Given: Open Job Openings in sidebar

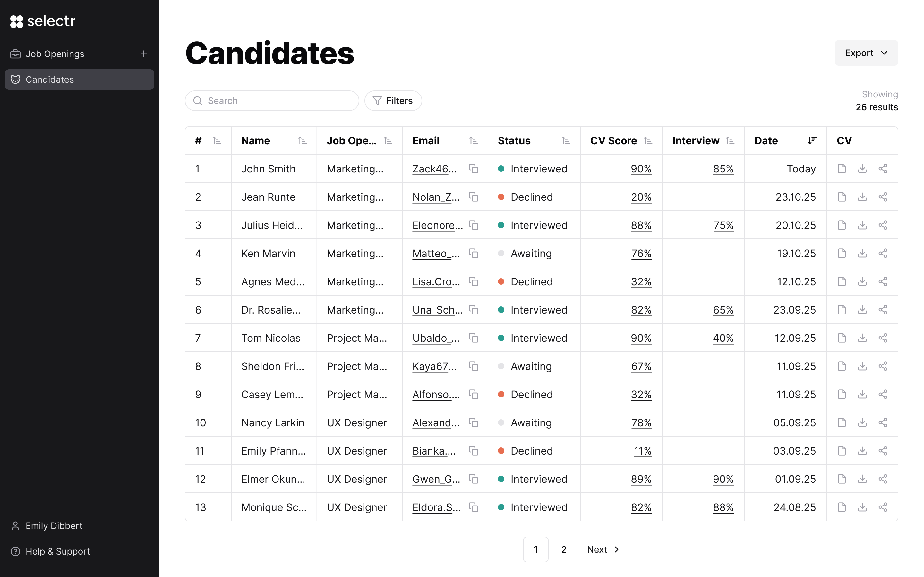Looking at the screenshot, I should coord(55,54).
